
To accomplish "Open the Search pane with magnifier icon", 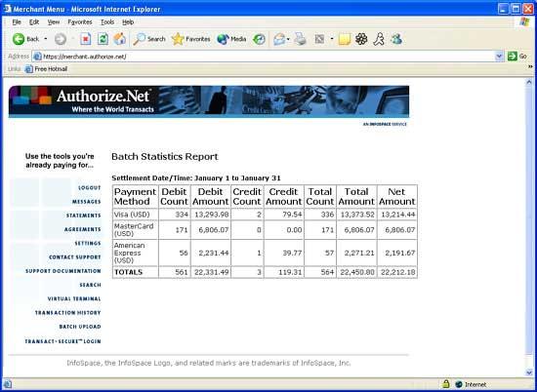I will pyautogui.click(x=149, y=39).
